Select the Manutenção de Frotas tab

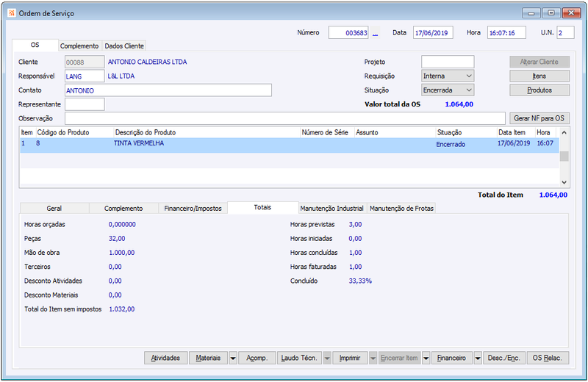(401, 209)
